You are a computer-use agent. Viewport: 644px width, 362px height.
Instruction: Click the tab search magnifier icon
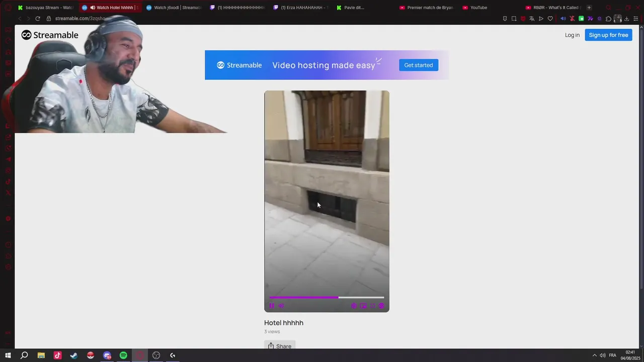pyautogui.click(x=608, y=8)
